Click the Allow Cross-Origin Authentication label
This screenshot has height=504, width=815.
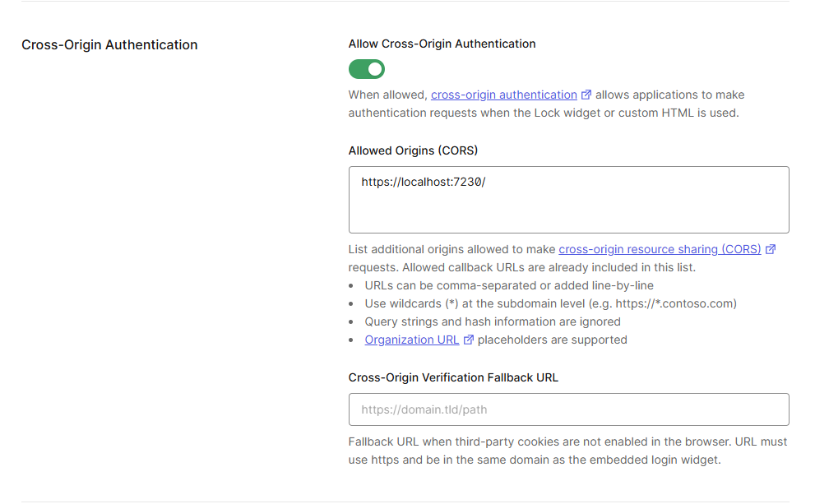point(442,44)
